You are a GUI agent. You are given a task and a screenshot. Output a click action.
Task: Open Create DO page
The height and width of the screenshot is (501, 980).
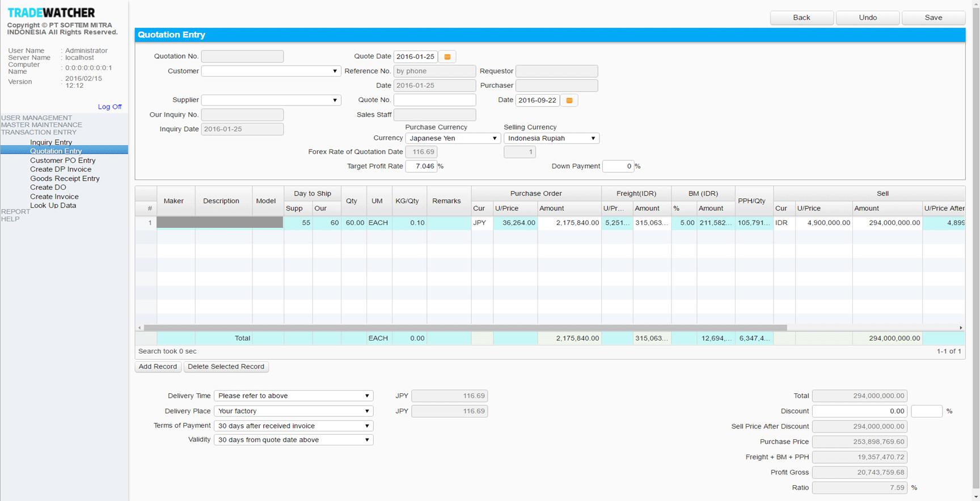(48, 188)
